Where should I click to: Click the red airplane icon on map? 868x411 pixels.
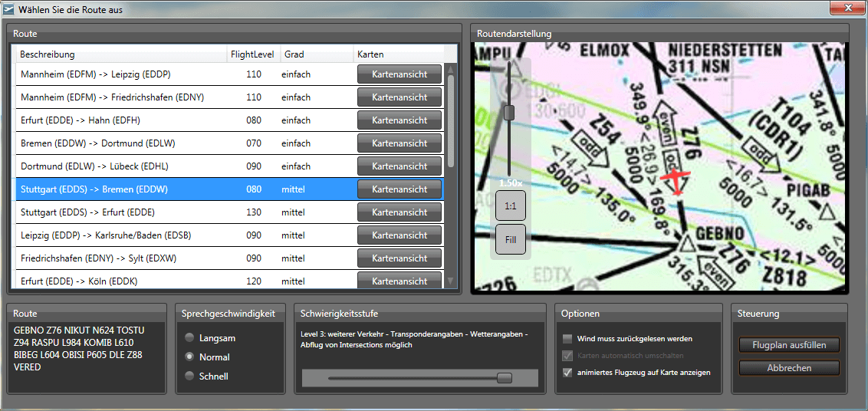click(675, 180)
